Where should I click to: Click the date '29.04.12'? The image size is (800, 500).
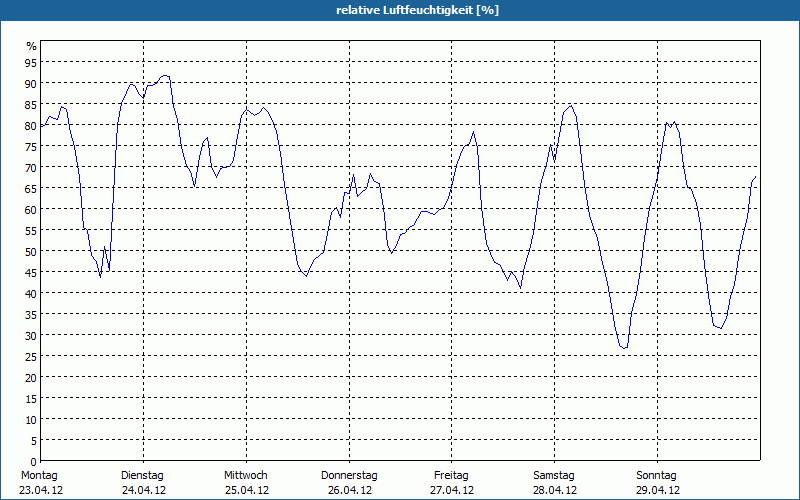click(658, 490)
